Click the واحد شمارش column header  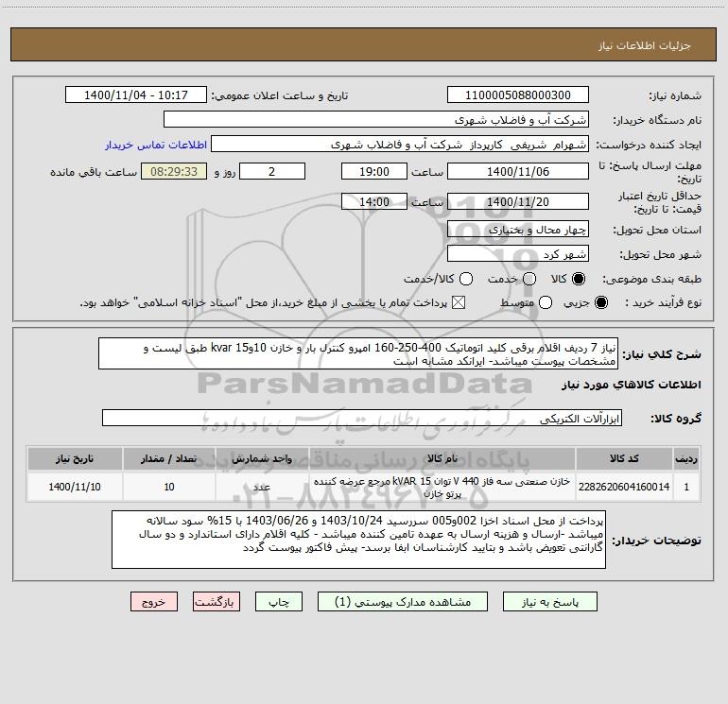(x=262, y=458)
